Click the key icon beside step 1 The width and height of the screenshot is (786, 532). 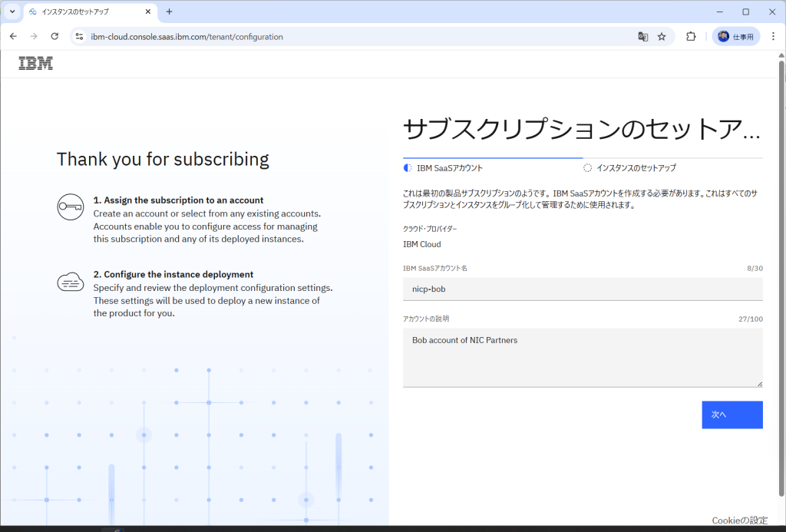(70, 207)
